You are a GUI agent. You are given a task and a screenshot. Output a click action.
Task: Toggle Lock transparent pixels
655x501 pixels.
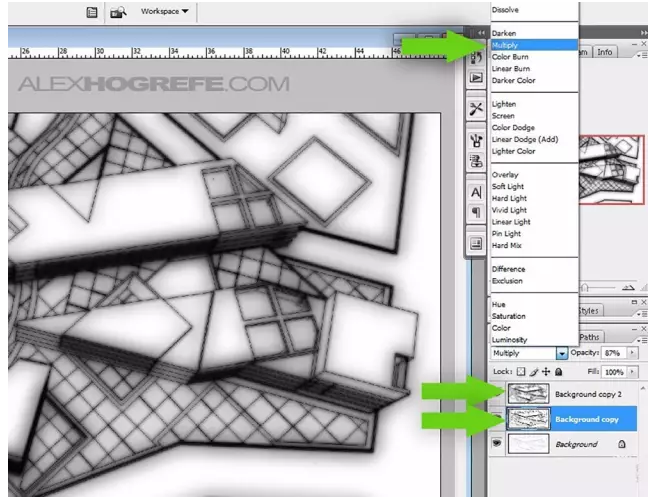pyautogui.click(x=521, y=371)
